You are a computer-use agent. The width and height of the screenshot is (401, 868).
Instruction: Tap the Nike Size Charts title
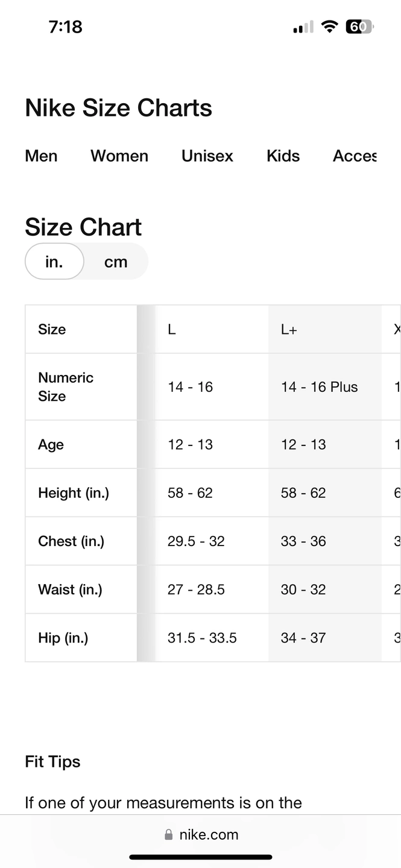(119, 108)
